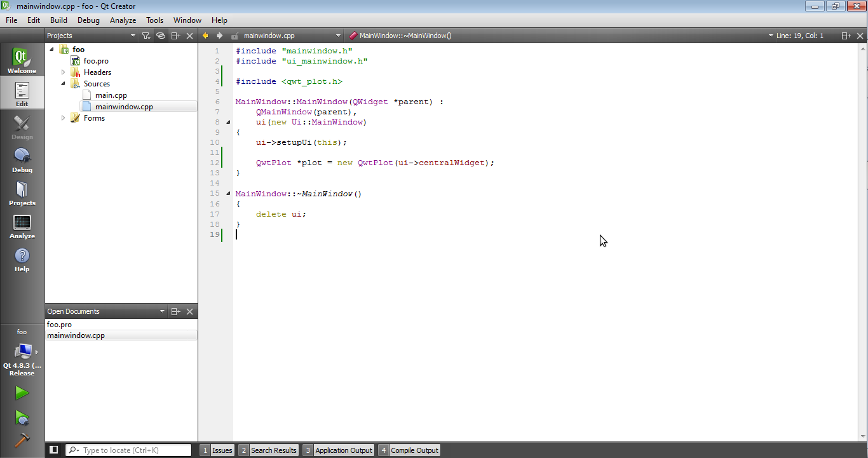Click the file lock status icon

coord(234,36)
